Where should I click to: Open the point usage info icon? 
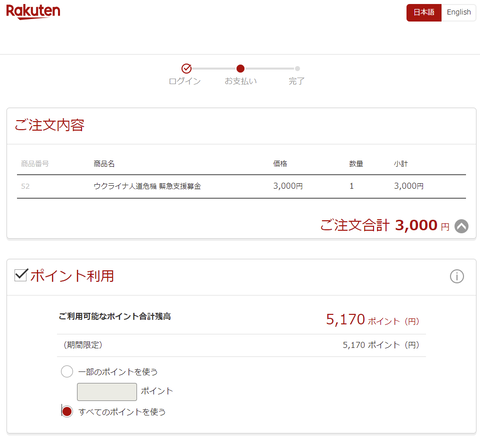(x=457, y=276)
